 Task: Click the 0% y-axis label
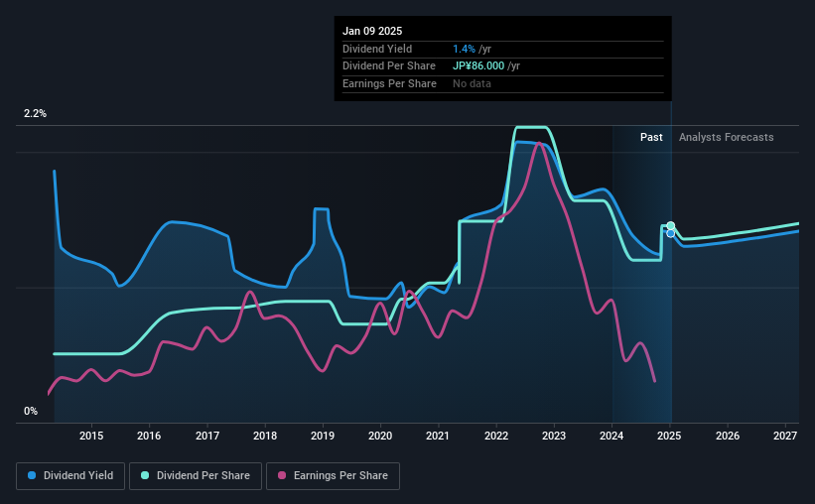[x=31, y=411]
